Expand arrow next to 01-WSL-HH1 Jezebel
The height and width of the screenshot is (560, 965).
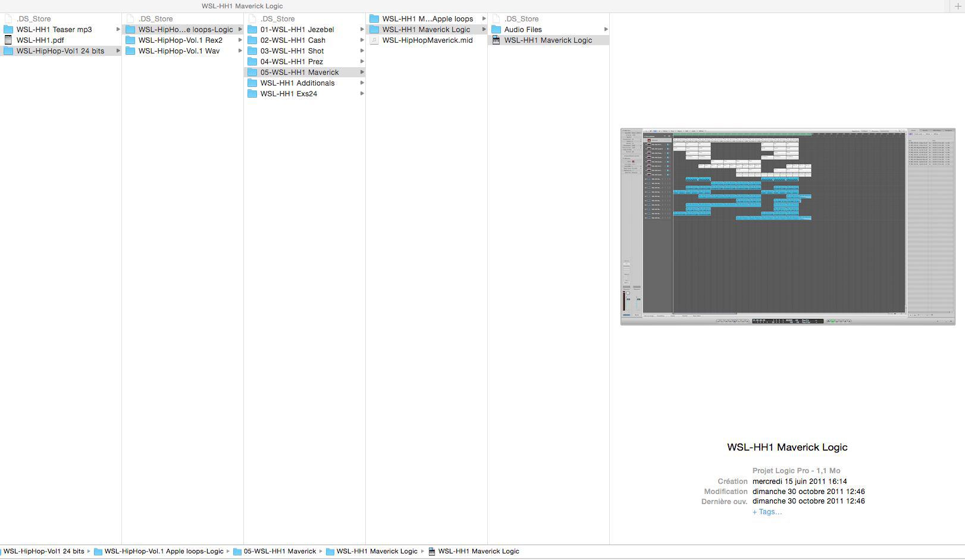click(362, 29)
